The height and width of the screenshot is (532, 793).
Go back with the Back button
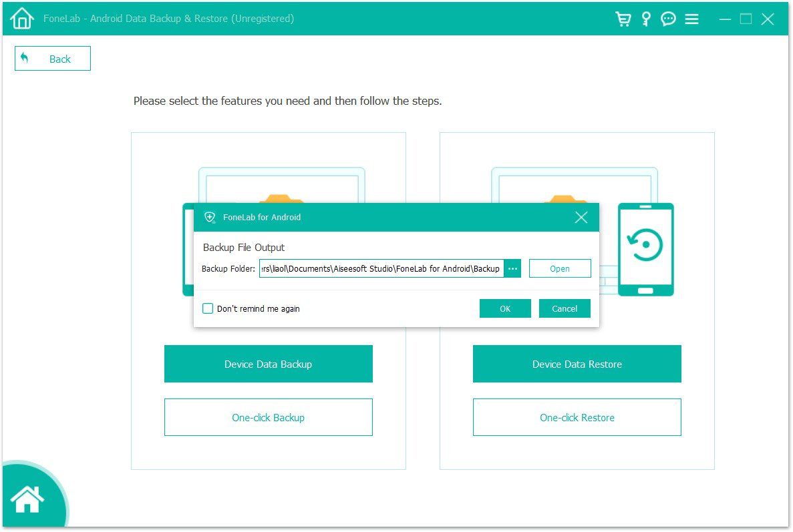(x=53, y=59)
